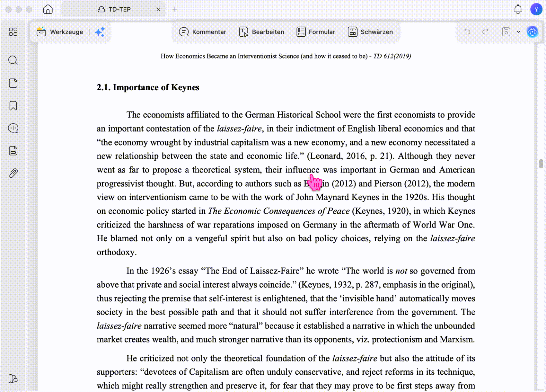Image resolution: width=546 pixels, height=392 pixels.
Task: Open the bookmarks panel
Action: [13, 106]
